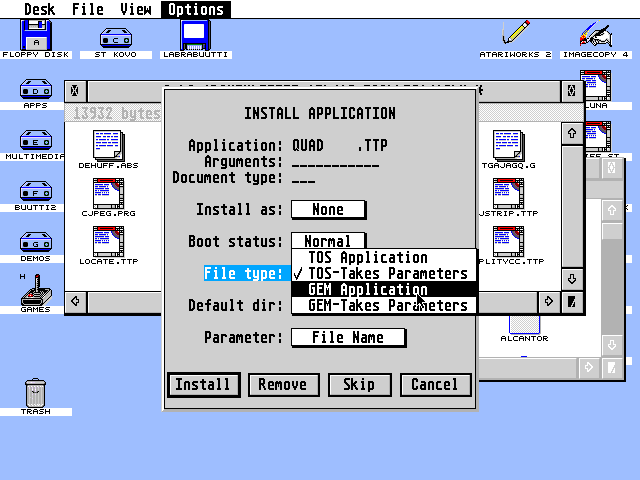This screenshot has width=640, height=480.
Task: Launch the ATARIWORKS 2 pencil icon
Action: click(x=516, y=32)
